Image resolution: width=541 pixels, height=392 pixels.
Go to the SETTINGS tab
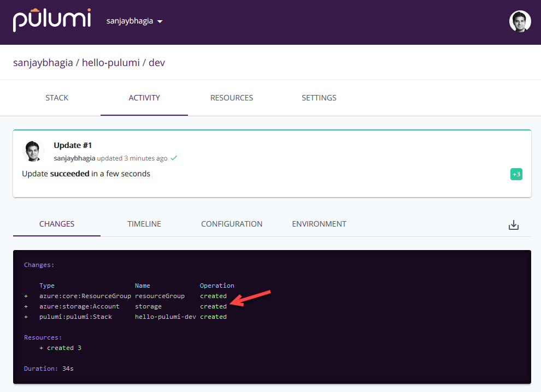tap(319, 98)
